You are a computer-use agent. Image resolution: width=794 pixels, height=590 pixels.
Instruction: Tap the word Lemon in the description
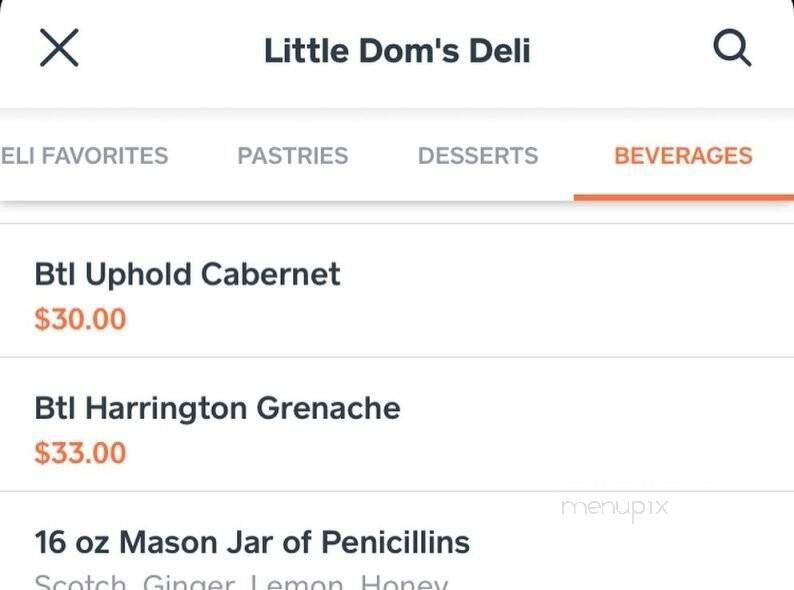298,582
